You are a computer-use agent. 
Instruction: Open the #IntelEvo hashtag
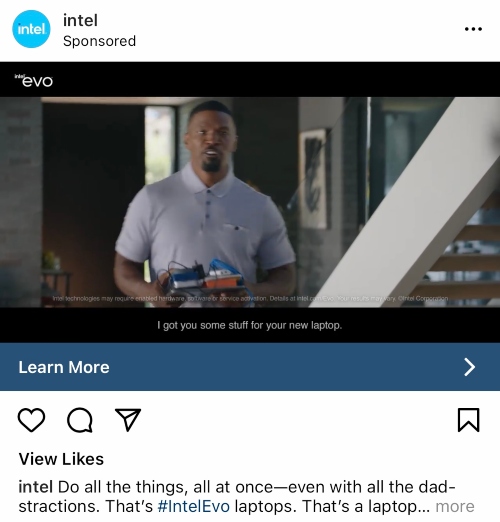pos(194,506)
